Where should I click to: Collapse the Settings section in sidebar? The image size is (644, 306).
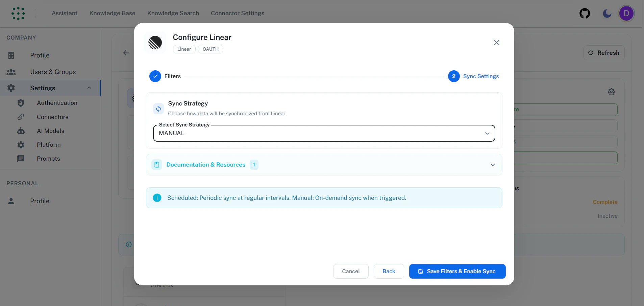tap(89, 88)
